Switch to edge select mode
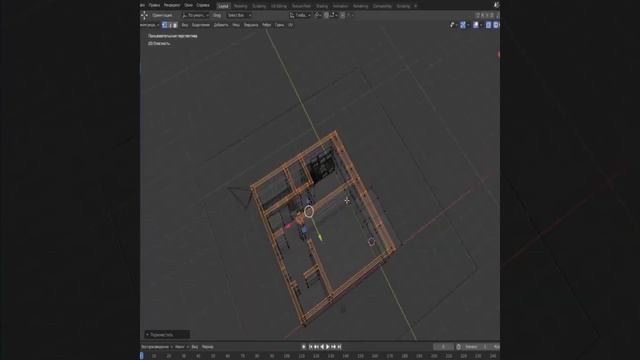Image resolution: width=640 pixels, height=360 pixels. click(x=170, y=25)
